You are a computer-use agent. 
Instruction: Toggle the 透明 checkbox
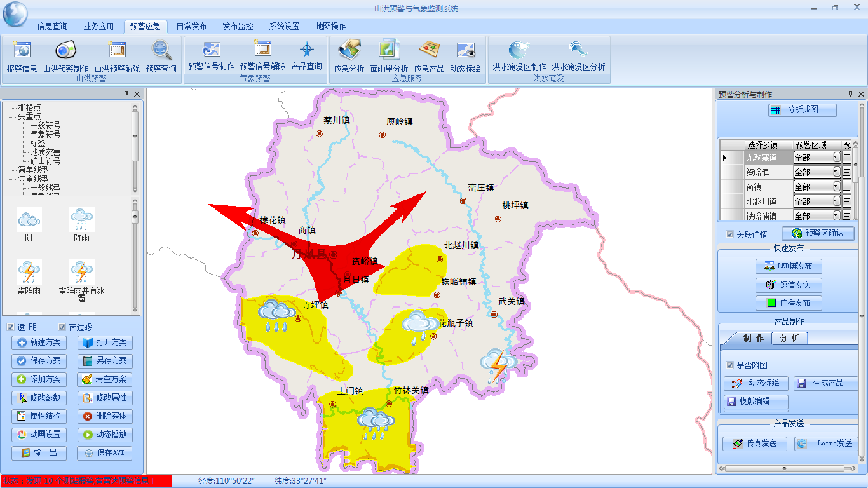11,326
